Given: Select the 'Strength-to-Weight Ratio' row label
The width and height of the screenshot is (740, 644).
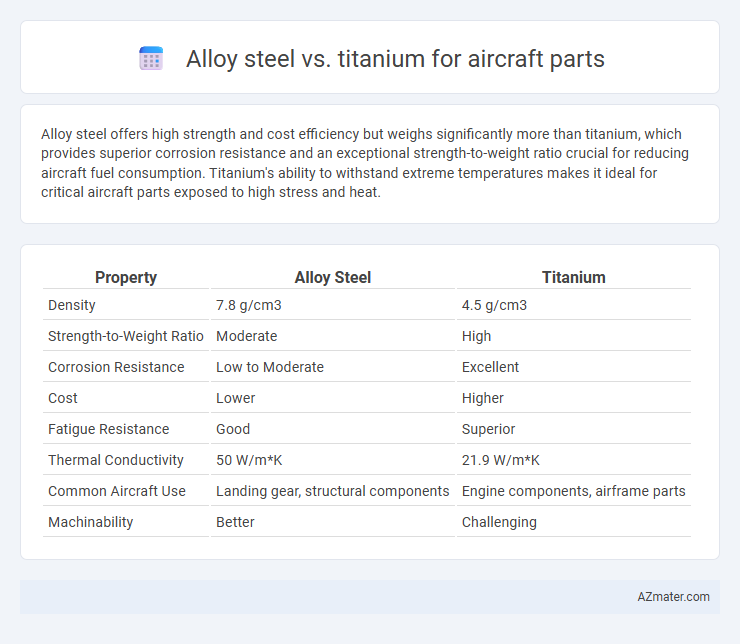Looking at the screenshot, I should tap(126, 336).
